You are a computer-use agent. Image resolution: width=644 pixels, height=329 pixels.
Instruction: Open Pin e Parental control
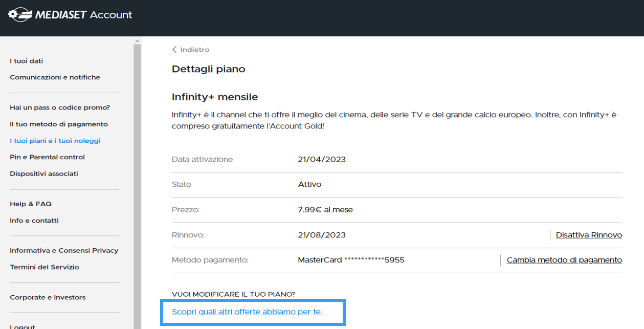pos(47,157)
